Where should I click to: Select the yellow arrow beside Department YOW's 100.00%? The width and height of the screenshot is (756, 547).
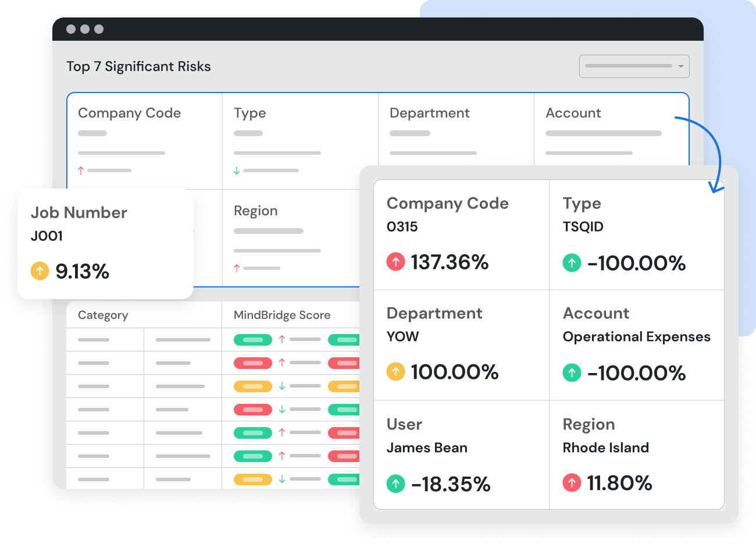396,372
